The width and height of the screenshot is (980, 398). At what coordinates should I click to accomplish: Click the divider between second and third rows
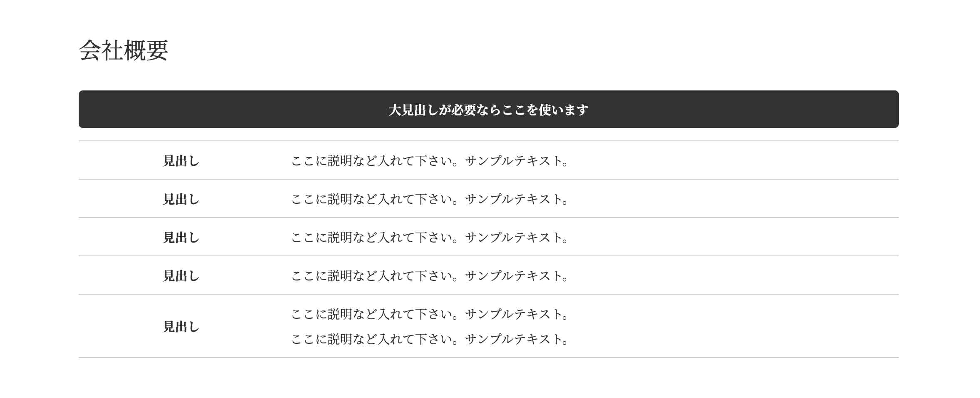click(x=488, y=218)
